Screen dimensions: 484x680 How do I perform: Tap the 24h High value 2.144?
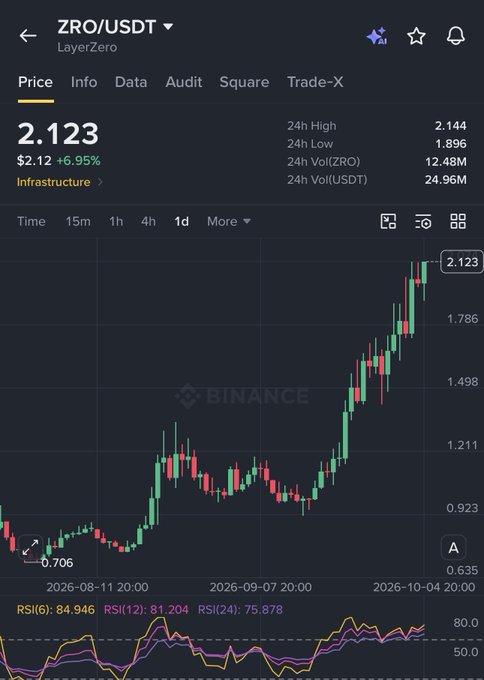(x=451, y=126)
